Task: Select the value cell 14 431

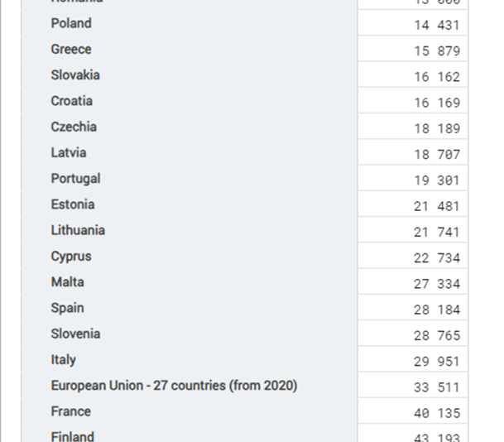Action: point(436,25)
